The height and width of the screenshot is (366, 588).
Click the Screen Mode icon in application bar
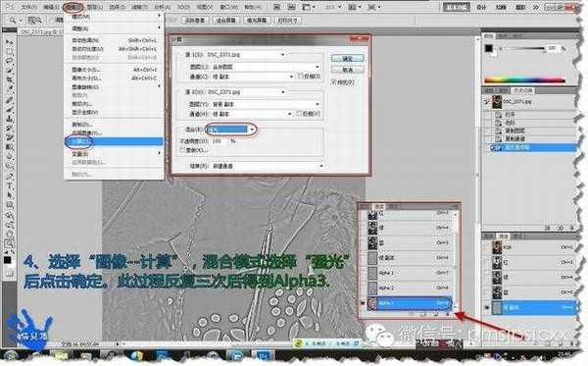(374, 7)
